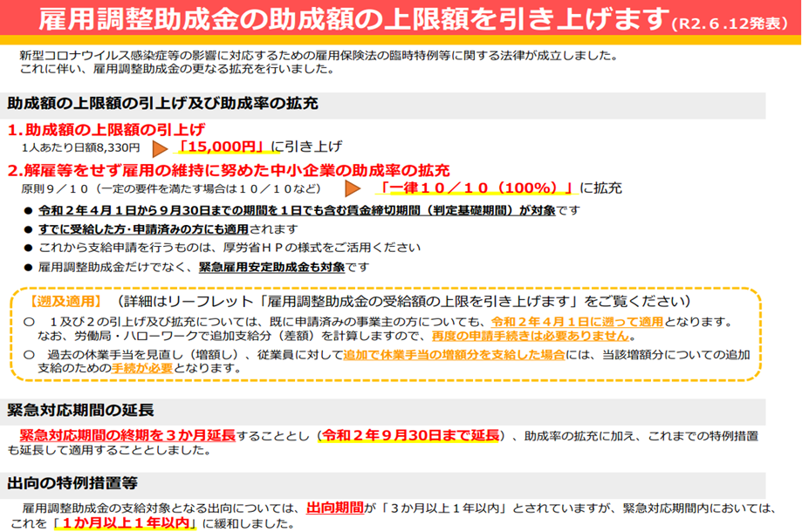Click the highlighted 「15,000円」 amount

point(223,147)
